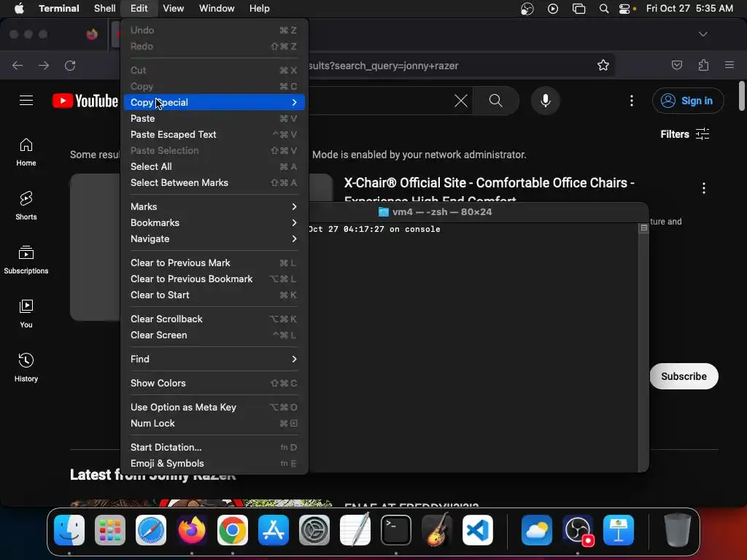Viewport: 747px width, 560px height.
Task: Choose Clear to Start
Action: [x=214, y=295]
